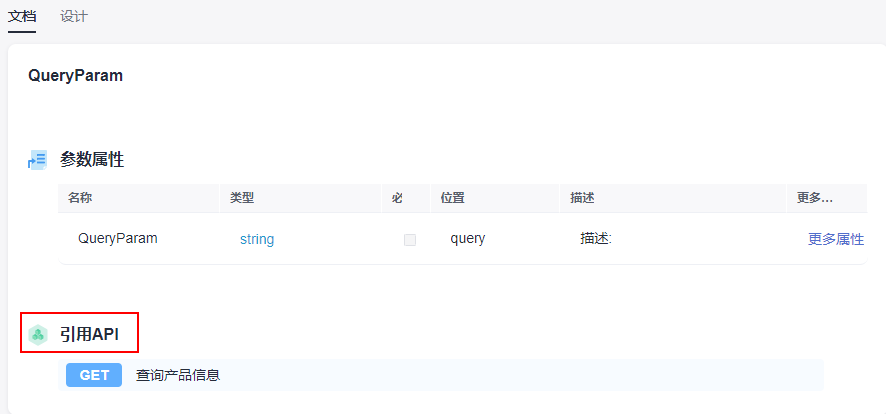Select the QueryParam name cell in table

(118, 239)
